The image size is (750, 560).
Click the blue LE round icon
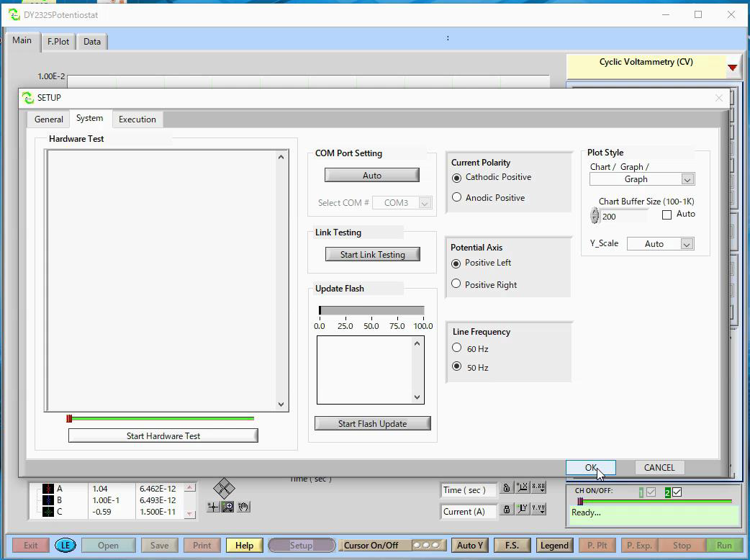tap(65, 546)
